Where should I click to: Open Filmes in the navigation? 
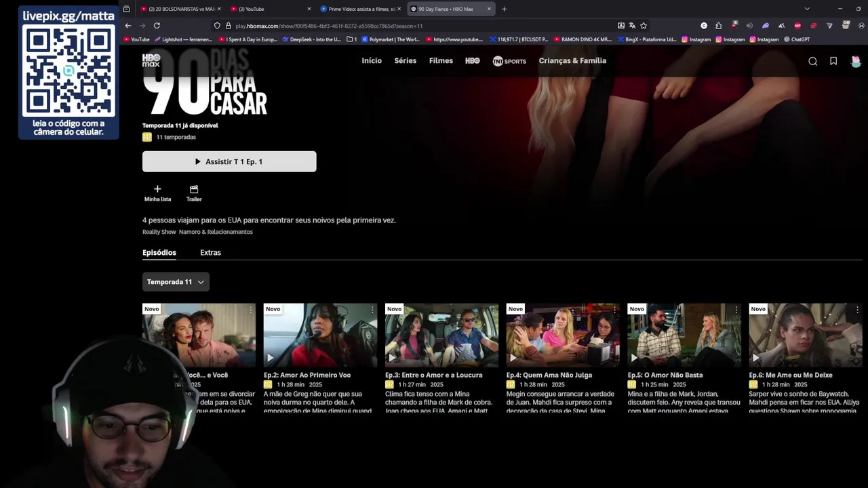(x=441, y=61)
